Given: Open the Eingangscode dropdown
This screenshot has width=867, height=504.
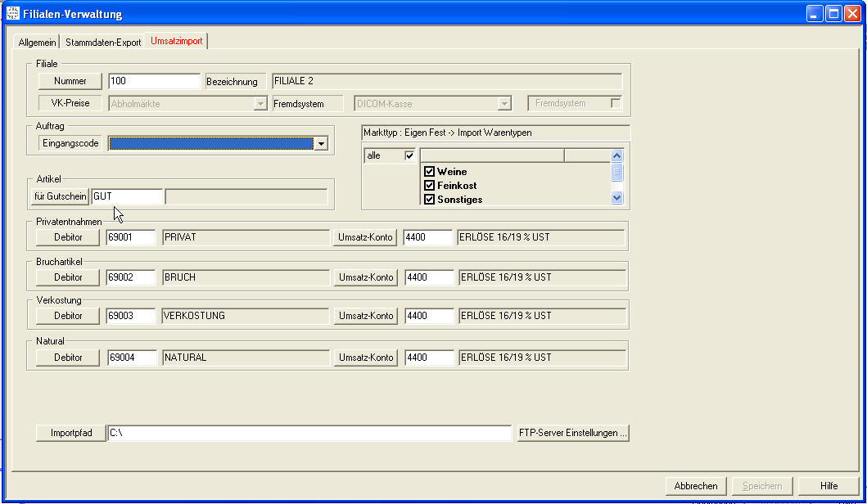Looking at the screenshot, I should click(321, 144).
